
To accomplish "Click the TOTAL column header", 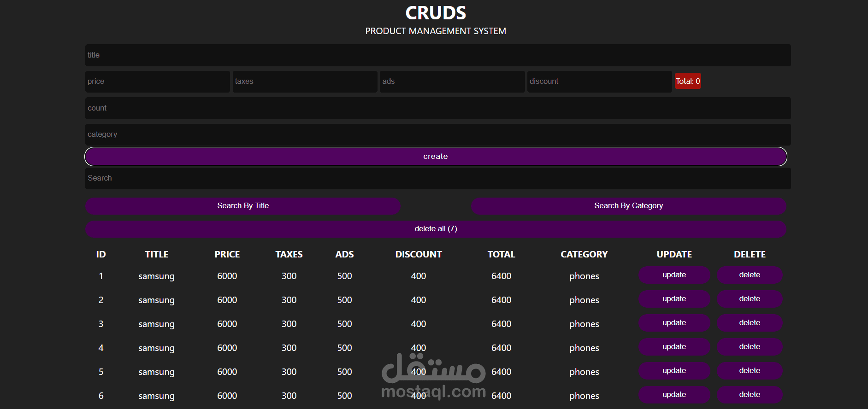I will pos(502,254).
